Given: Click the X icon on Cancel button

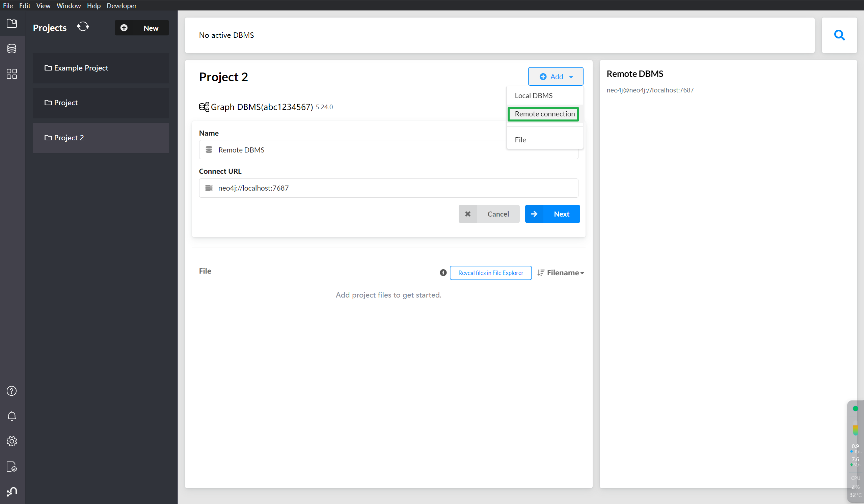Looking at the screenshot, I should pyautogui.click(x=468, y=214).
